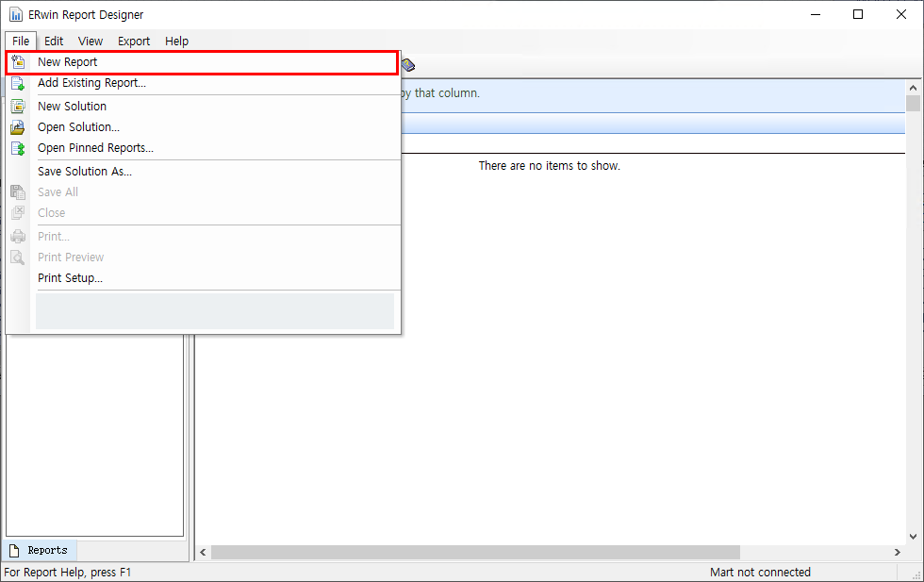Select Add Existing Report... menu entry
924x582 pixels.
[203, 83]
